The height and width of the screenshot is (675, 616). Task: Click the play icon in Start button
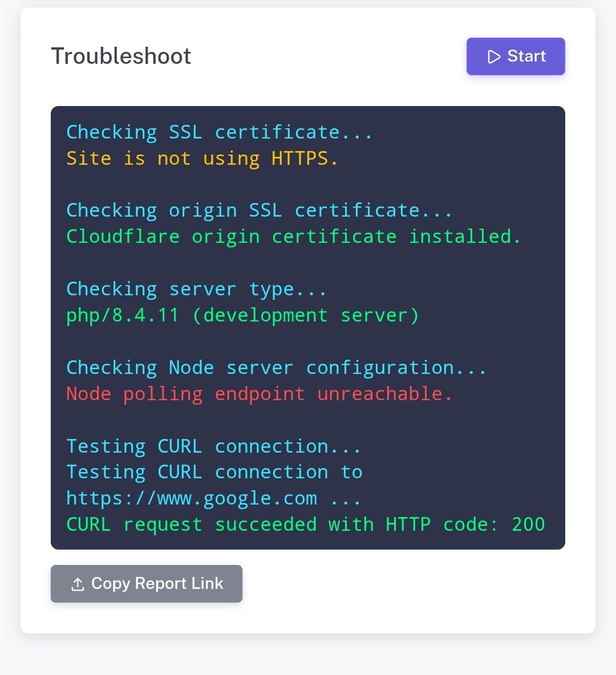[x=494, y=57]
